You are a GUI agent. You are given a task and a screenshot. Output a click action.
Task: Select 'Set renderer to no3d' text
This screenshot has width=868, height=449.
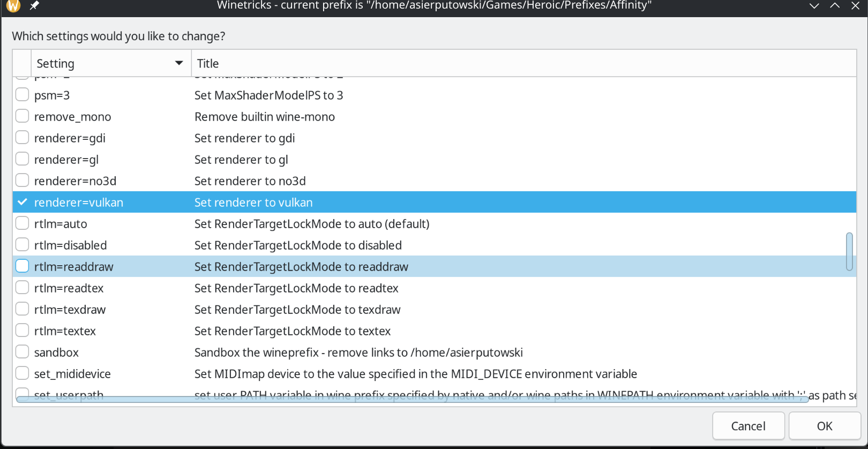pos(250,181)
